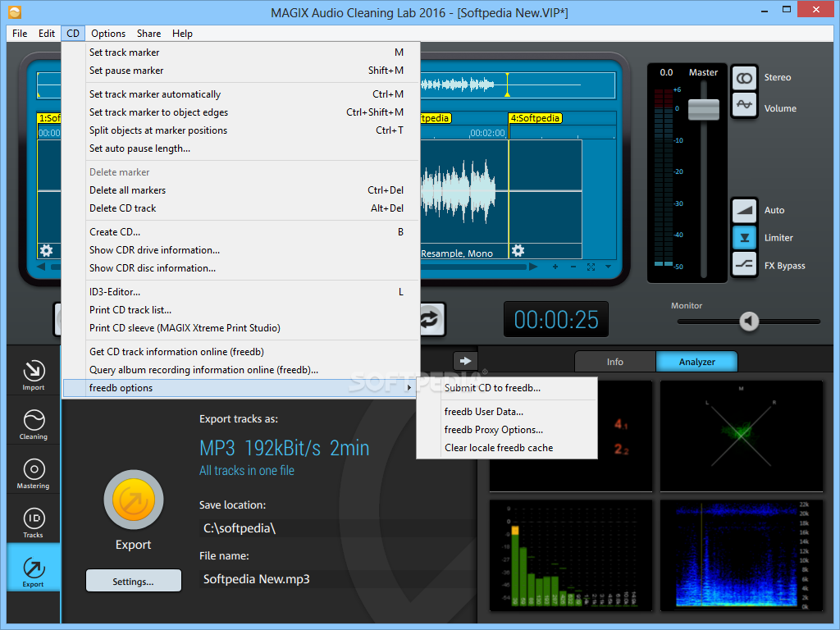
Task: Select Query album recording information online
Action: click(x=240, y=370)
